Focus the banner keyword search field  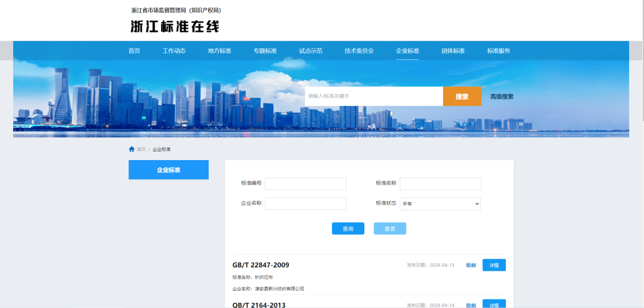(x=374, y=97)
